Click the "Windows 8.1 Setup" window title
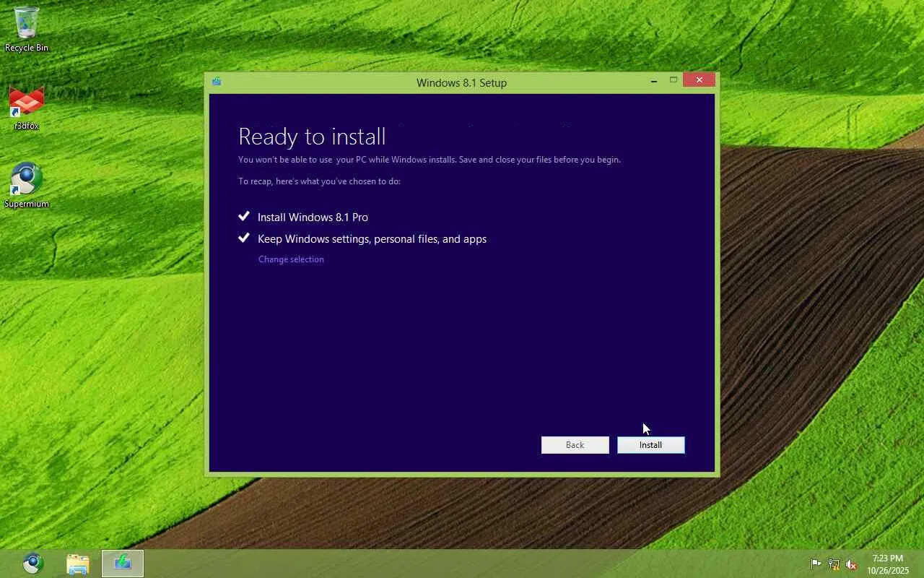The height and width of the screenshot is (578, 924). [x=461, y=82]
